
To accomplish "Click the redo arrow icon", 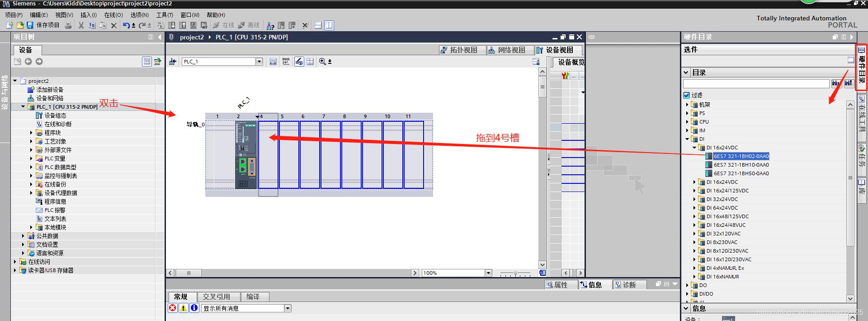I will [142, 25].
